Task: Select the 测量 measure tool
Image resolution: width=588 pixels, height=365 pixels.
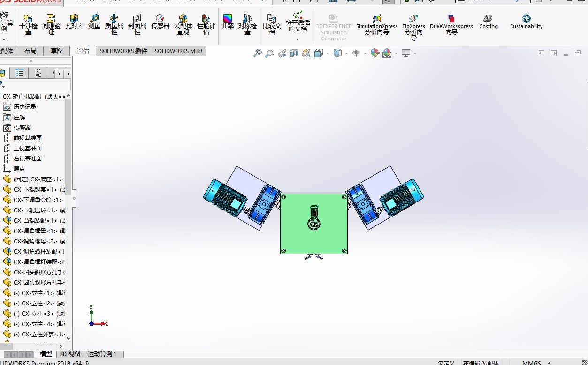Action: pyautogui.click(x=94, y=22)
